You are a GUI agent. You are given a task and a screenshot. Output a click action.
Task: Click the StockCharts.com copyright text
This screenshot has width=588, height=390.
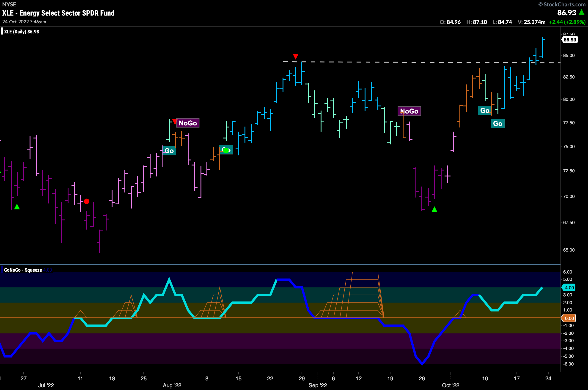click(562, 5)
